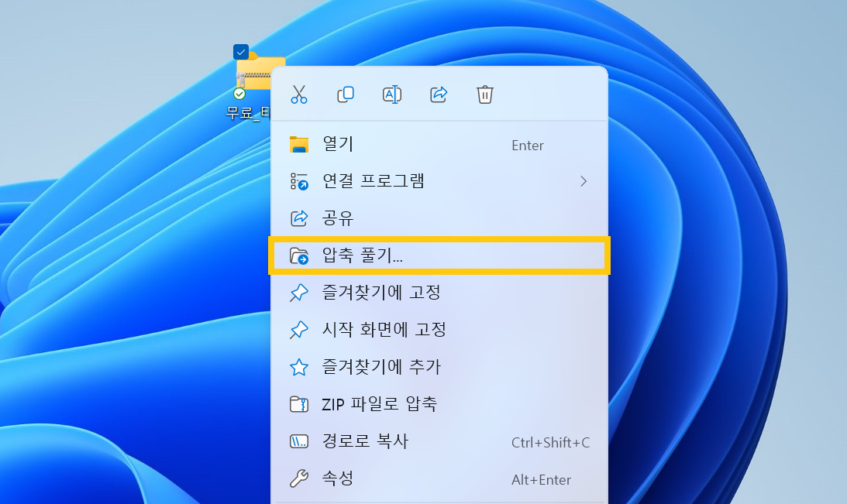This screenshot has width=847, height=504.
Task: Uncheck the selection checkbox on the zip file
Action: (241, 53)
